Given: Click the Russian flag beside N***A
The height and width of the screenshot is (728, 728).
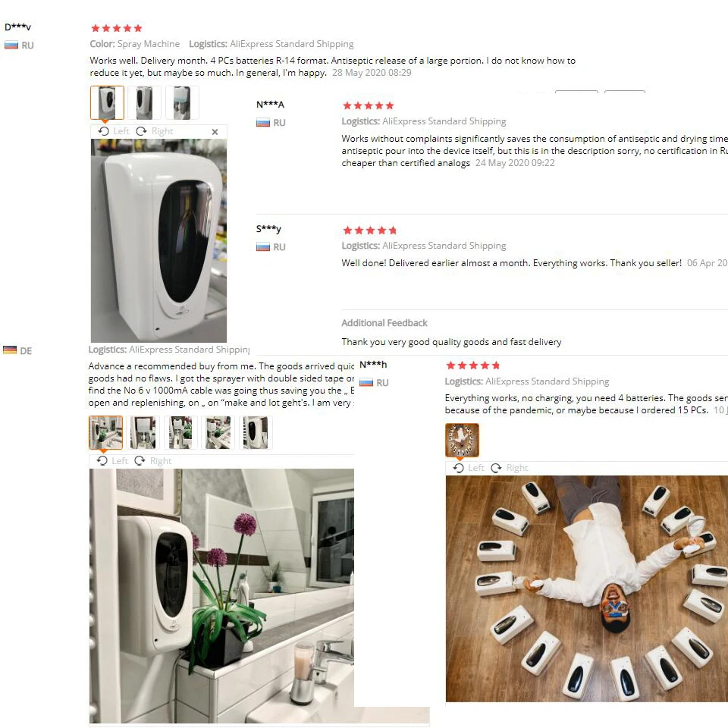Looking at the screenshot, I should pos(263,123).
